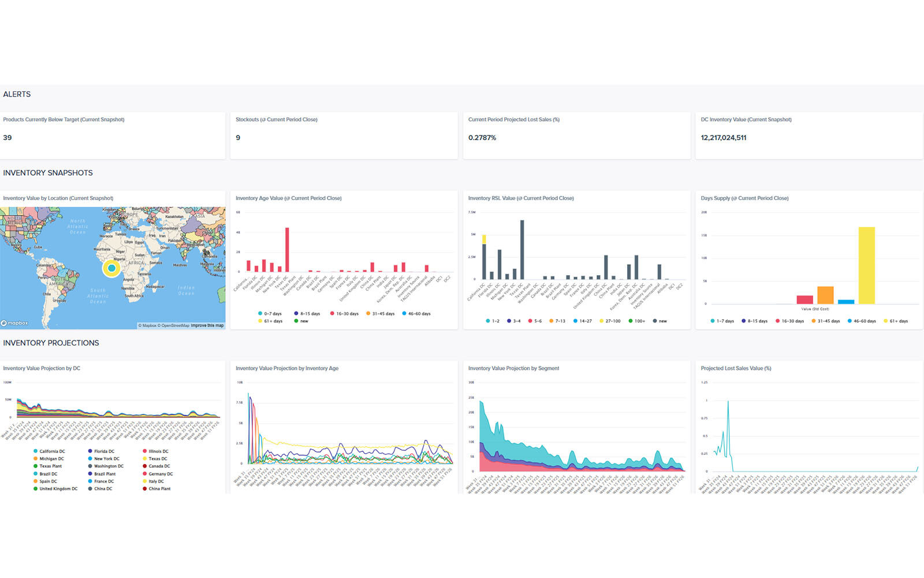Open the OpenStreetMap attribution link
This screenshot has width=924, height=578.
(175, 325)
